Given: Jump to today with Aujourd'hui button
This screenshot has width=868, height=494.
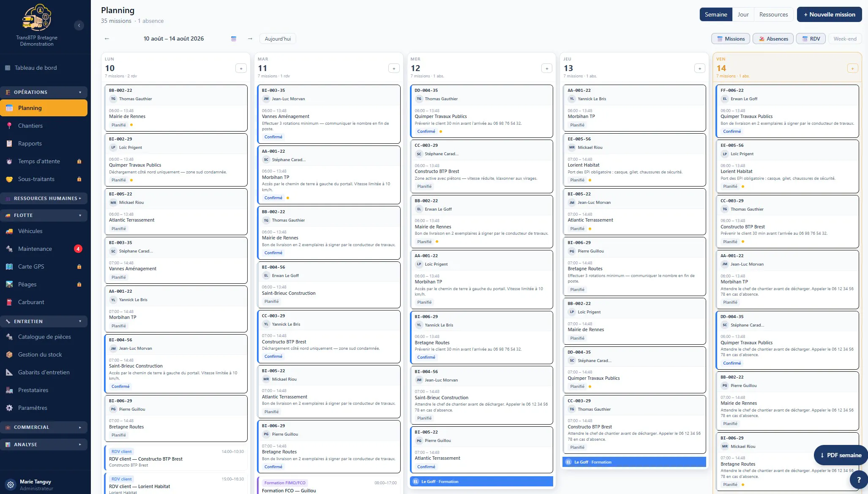Looking at the screenshot, I should [x=278, y=39].
